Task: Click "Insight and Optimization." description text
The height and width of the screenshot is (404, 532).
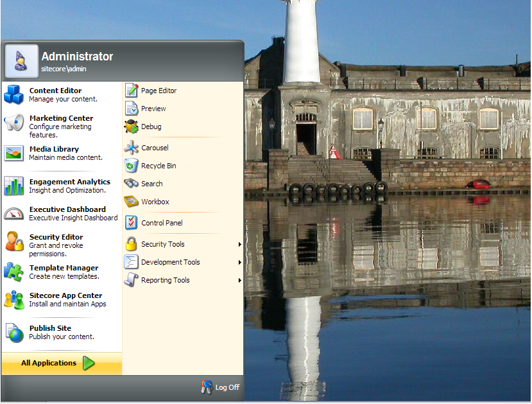Action: [x=67, y=191]
